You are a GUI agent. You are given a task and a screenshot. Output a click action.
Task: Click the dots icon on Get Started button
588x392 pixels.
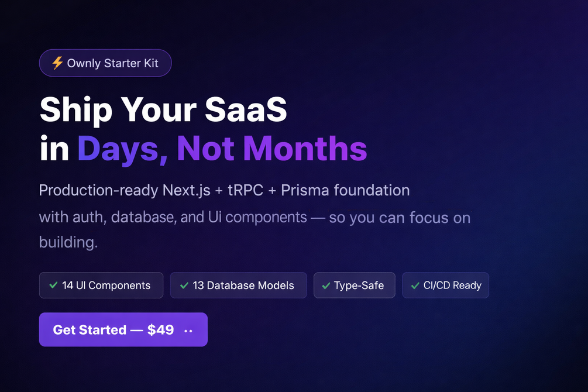188,331
